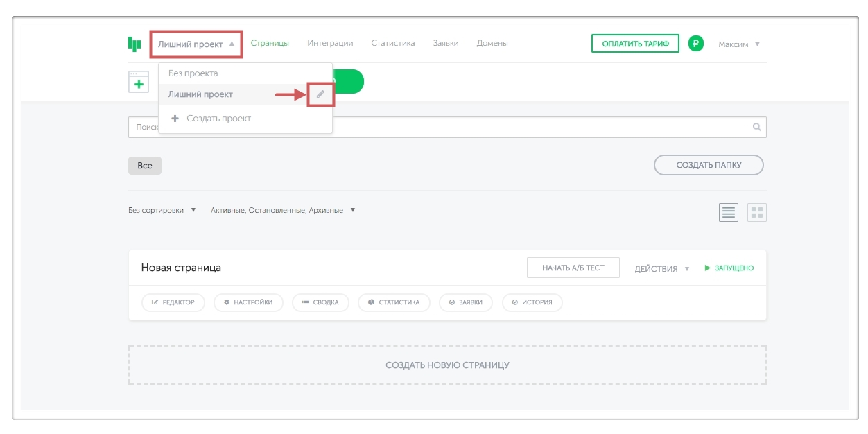Switch to grid view layout

click(x=756, y=212)
